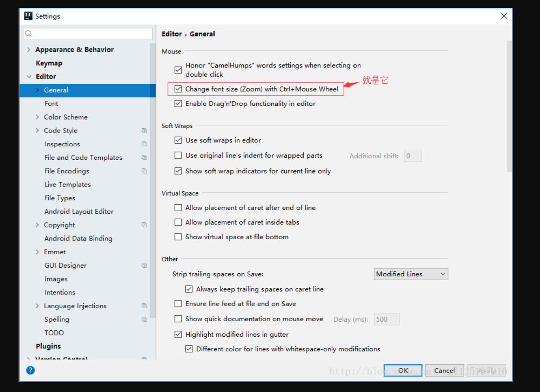Select Android Layout Editor entry

[x=79, y=212]
